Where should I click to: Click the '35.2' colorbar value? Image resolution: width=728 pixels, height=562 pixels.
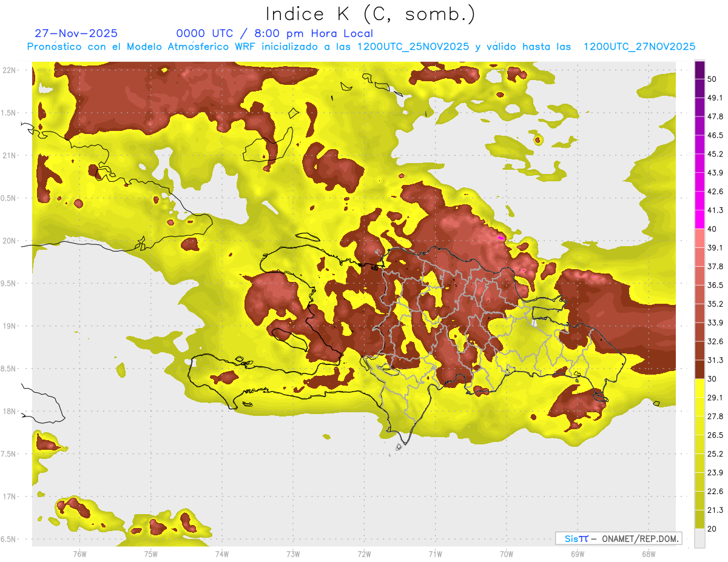click(x=715, y=304)
